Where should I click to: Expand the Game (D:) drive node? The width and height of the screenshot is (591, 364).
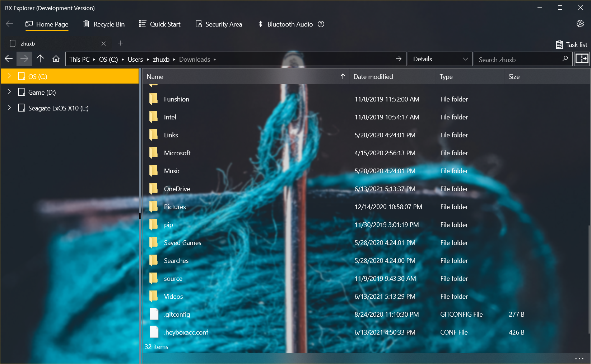click(9, 92)
